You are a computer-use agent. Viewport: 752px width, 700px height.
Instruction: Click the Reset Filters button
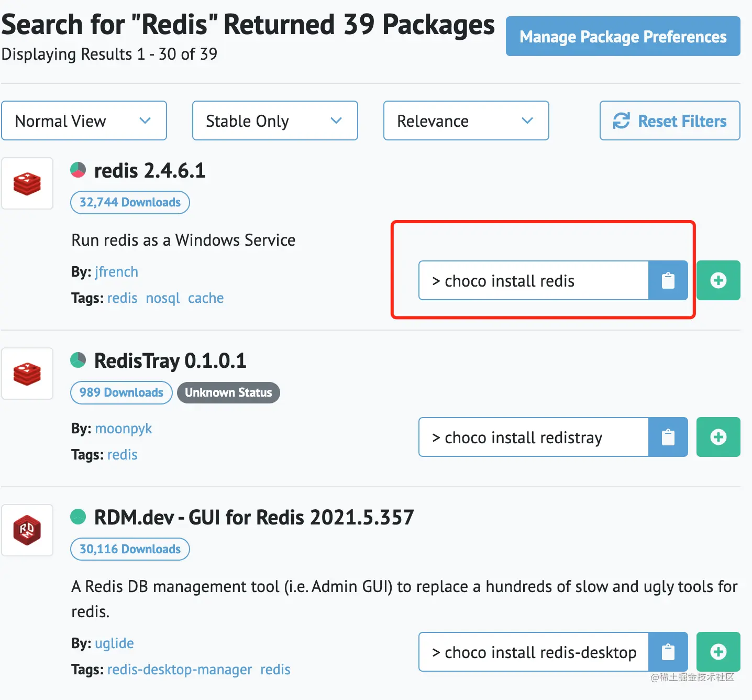[x=670, y=121]
